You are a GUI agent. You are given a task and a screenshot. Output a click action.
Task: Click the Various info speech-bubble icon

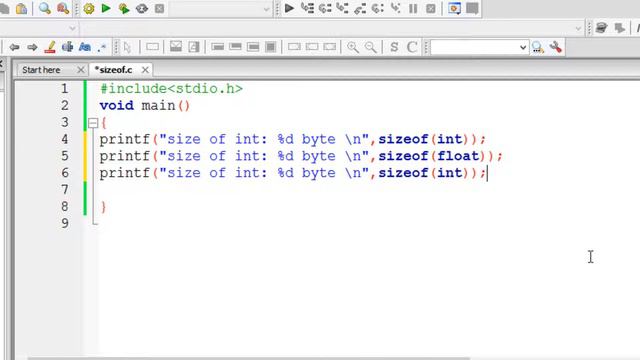[472, 8]
